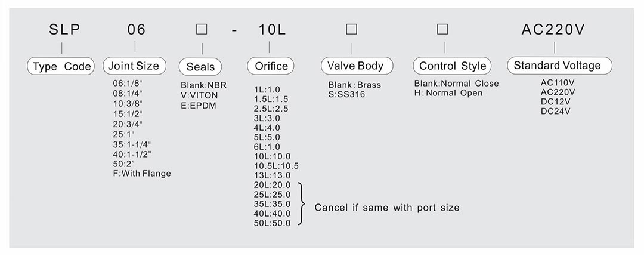Choose the H:Normal Open option
644x256 pixels.
click(448, 93)
